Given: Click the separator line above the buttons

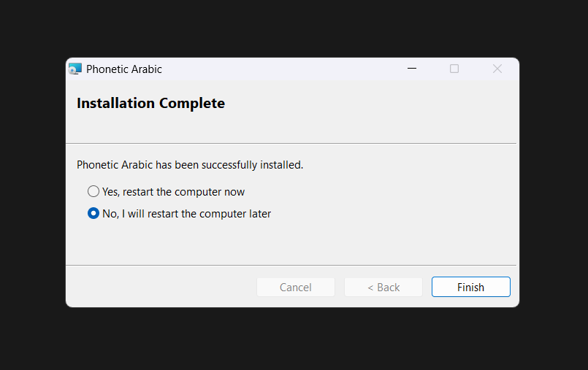Looking at the screenshot, I should 291,265.
